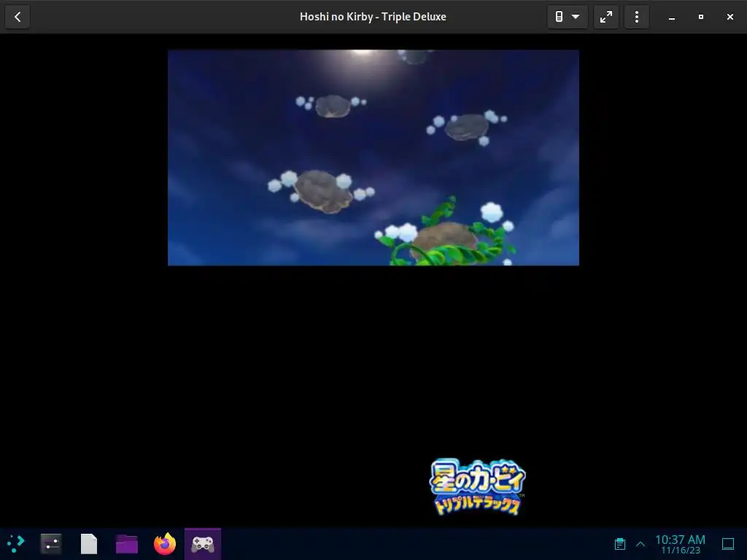This screenshot has width=747, height=560.
Task: Open the application launcher in taskbar
Action: click(16, 543)
